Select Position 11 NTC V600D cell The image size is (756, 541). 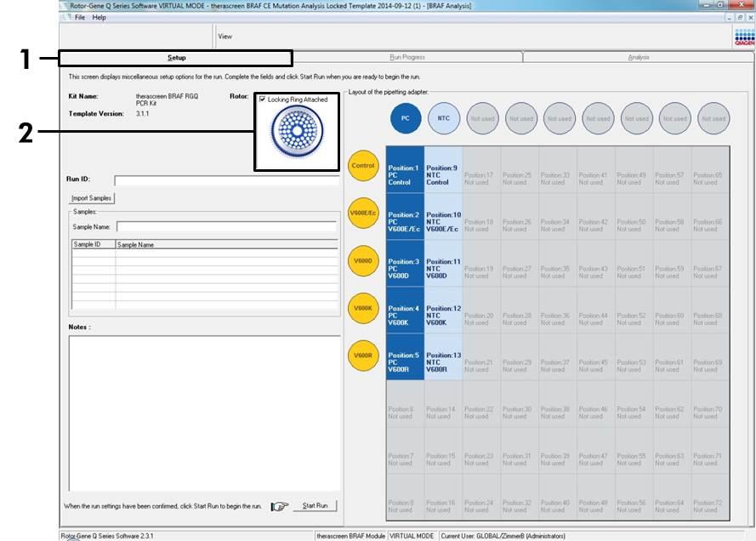tap(443, 264)
